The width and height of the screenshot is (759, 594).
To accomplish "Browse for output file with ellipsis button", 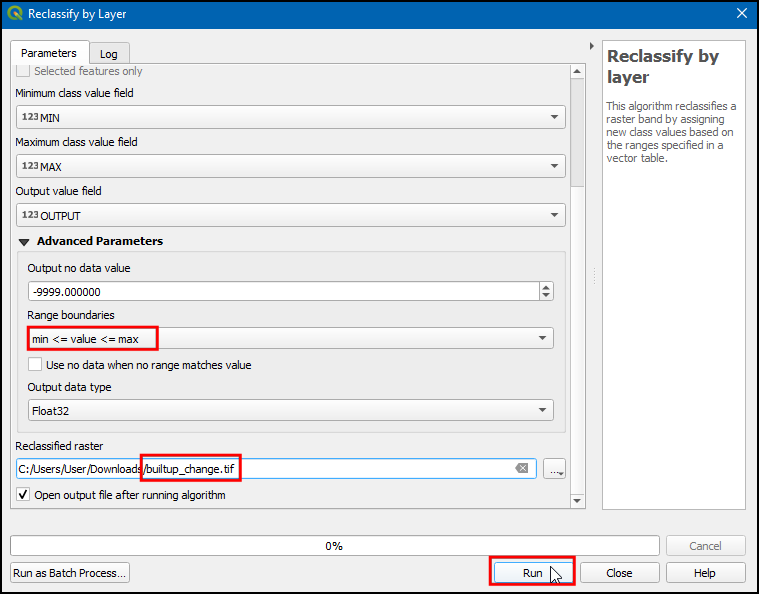I will (x=555, y=469).
